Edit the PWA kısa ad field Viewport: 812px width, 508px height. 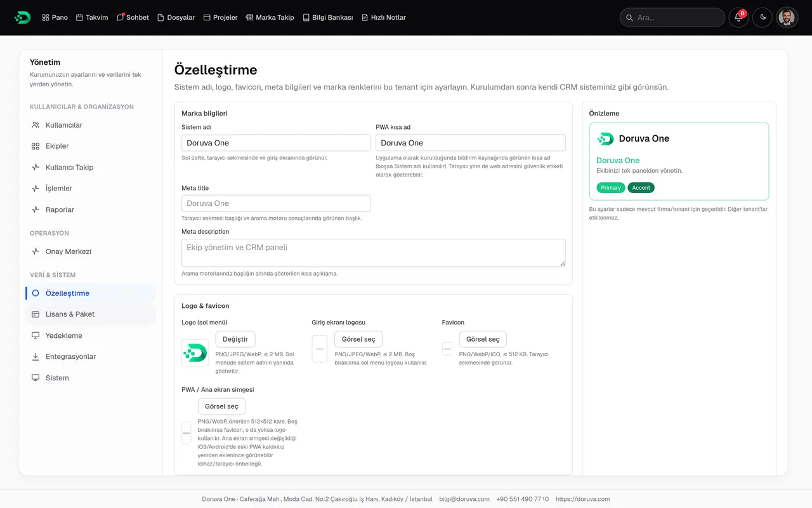[x=470, y=143]
